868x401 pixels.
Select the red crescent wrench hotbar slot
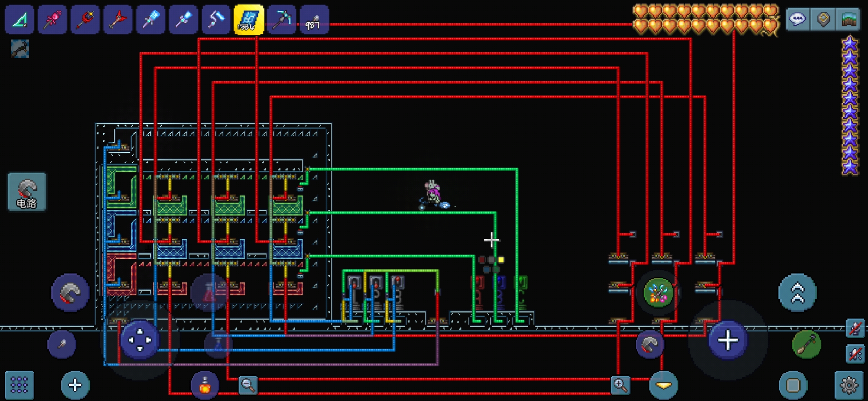[85, 19]
